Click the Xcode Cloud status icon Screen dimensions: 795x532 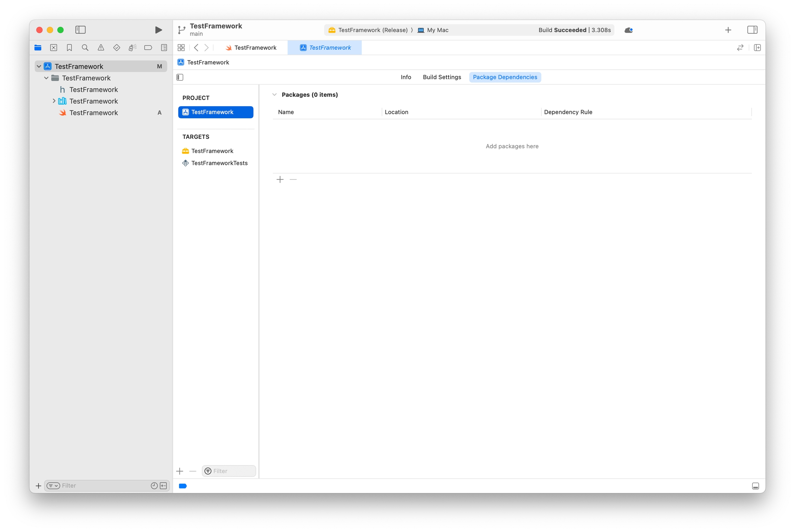point(628,30)
